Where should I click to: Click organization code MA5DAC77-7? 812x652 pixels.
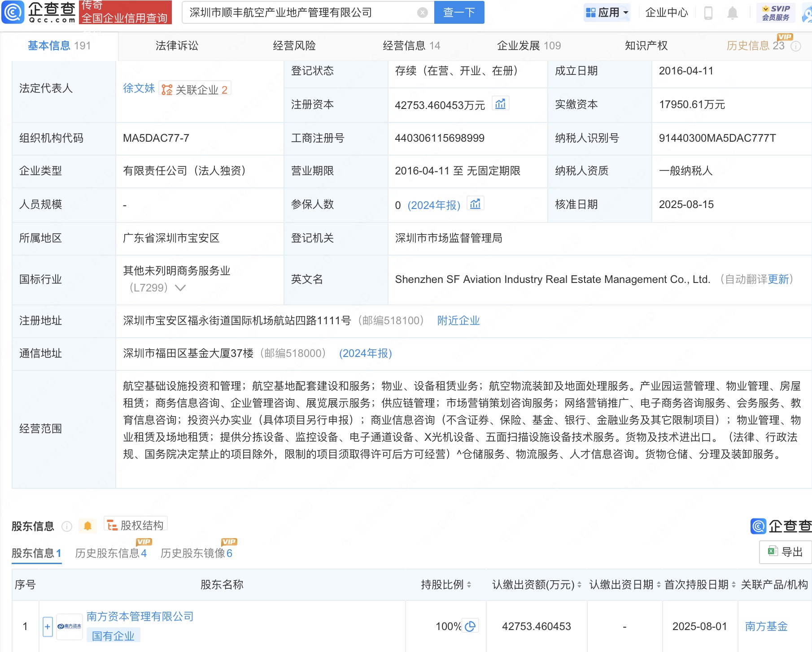coord(156,138)
